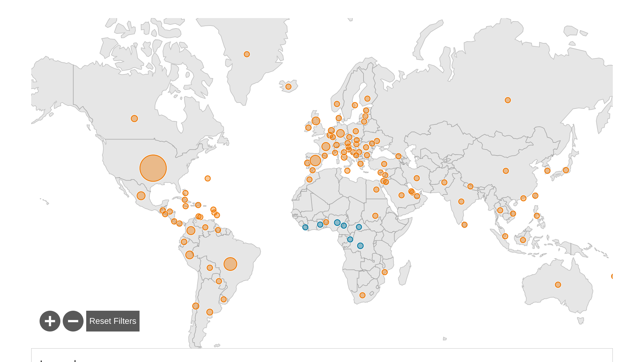The width and height of the screenshot is (644, 362).
Task: Click the Spain large orange bubble
Action: coord(315,161)
